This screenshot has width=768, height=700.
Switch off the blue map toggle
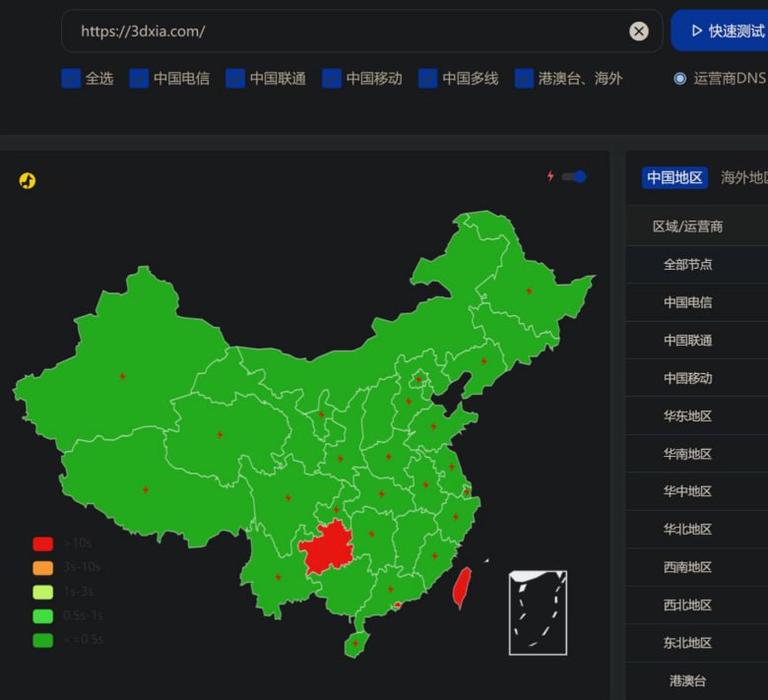[x=574, y=177]
